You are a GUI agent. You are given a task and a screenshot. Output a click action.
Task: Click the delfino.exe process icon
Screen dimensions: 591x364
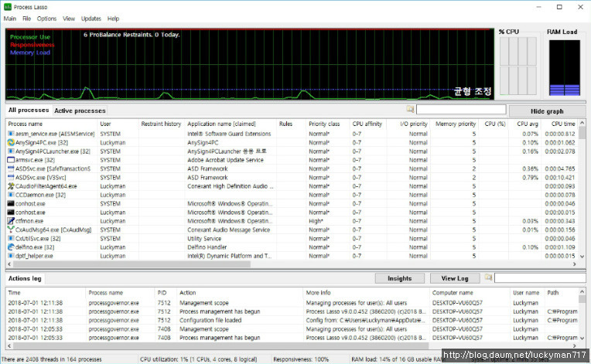11,247
